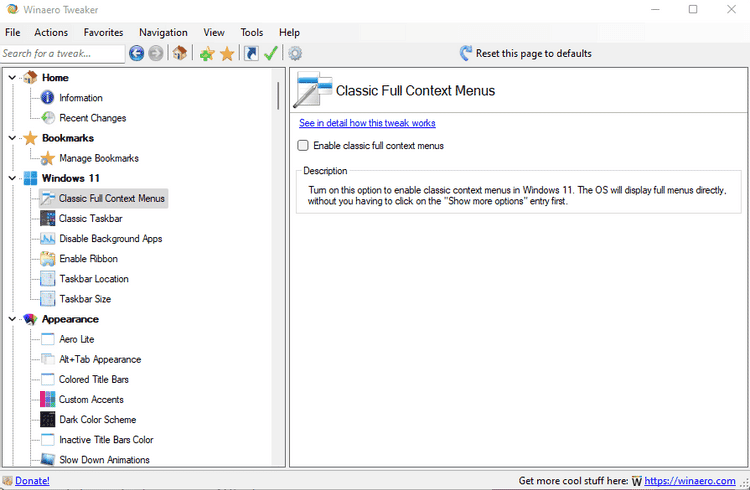This screenshot has height=490, width=750.
Task: Click the Search for a tweak field
Action: click(62, 53)
